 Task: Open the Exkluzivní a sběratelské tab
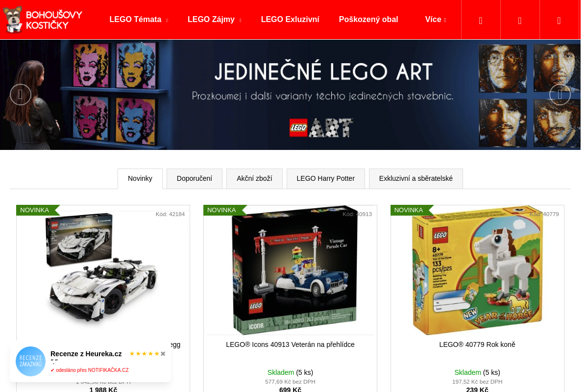point(416,179)
